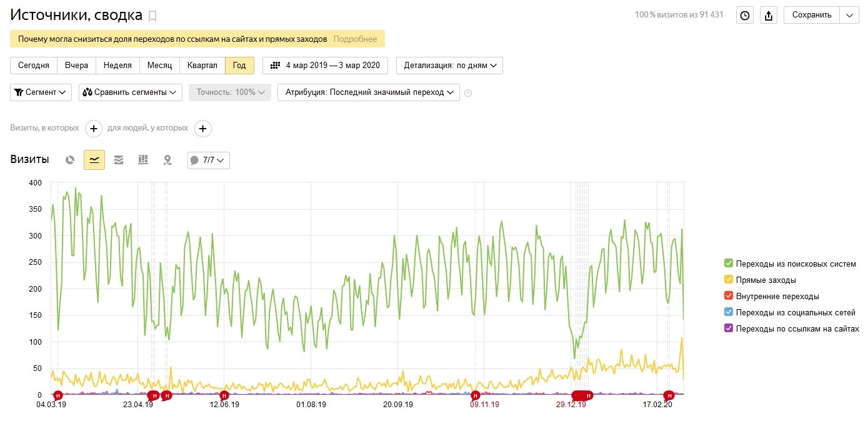Click the attribution help question mark

(468, 93)
